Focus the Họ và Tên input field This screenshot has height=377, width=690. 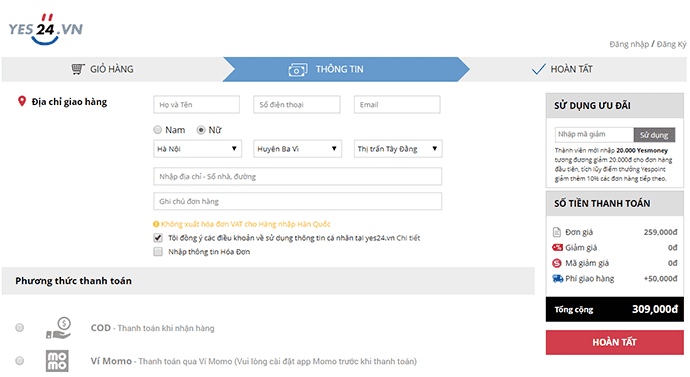coord(196,105)
